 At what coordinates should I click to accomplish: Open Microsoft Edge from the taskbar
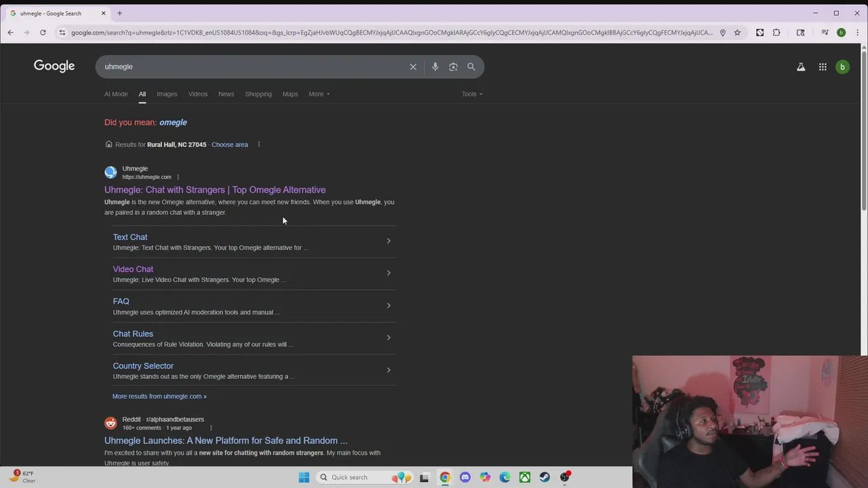505,477
